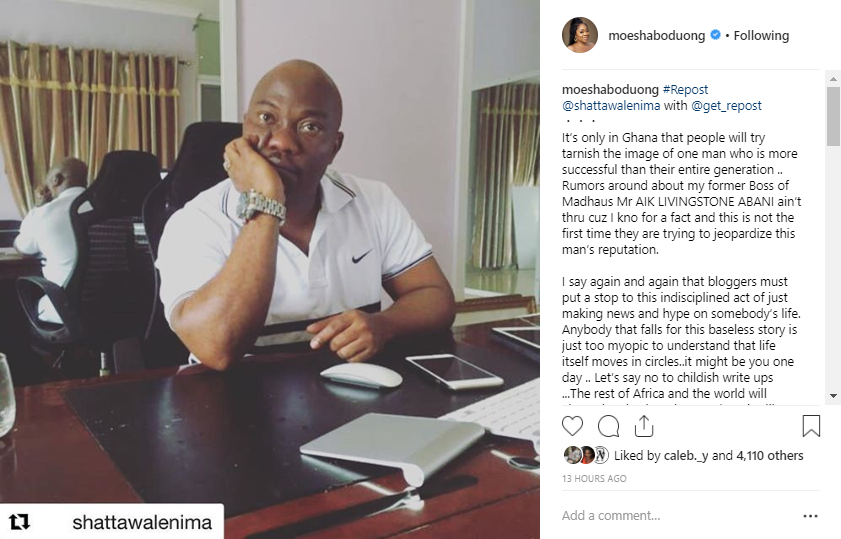Open caleb._y profile from likes line
Screen dimensions: 841x539
[685, 456]
